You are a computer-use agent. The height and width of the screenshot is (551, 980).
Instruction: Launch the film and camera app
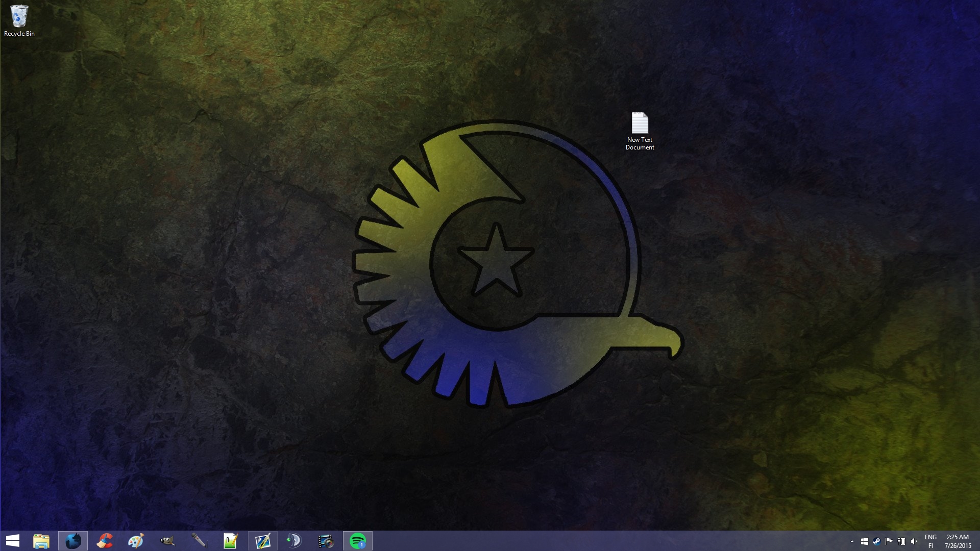tap(326, 541)
